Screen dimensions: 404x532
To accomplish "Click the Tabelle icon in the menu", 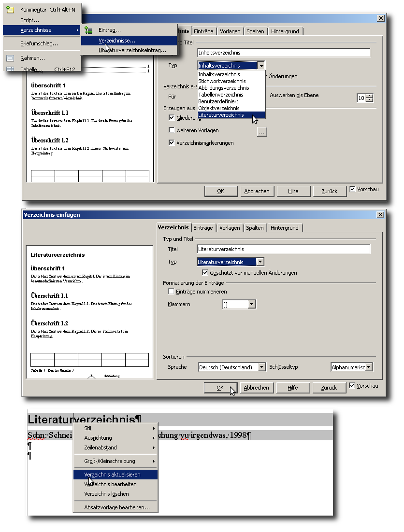I will tap(10, 69).
